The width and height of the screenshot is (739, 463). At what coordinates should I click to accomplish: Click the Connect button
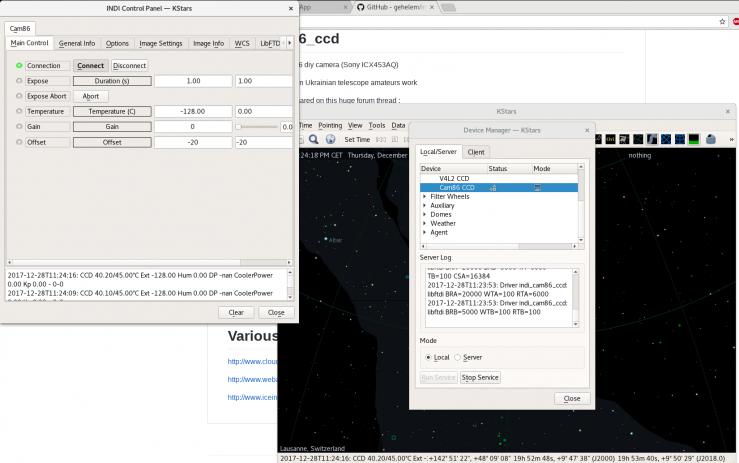90,66
